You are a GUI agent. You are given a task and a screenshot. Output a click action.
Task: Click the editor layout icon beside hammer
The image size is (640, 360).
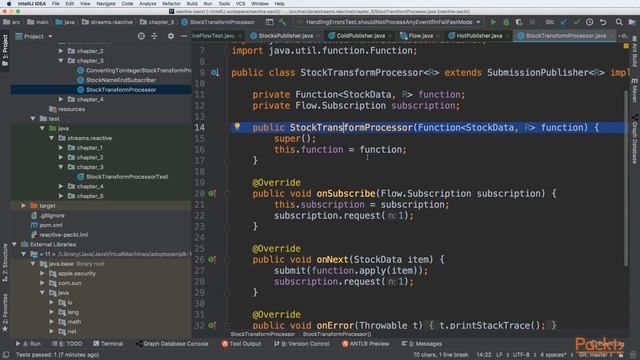269,22
